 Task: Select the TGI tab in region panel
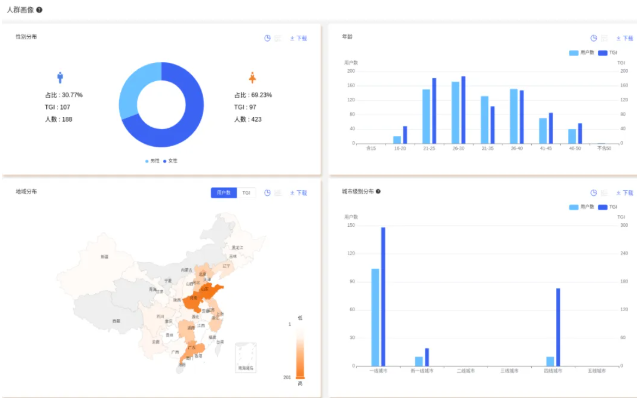tap(246, 193)
